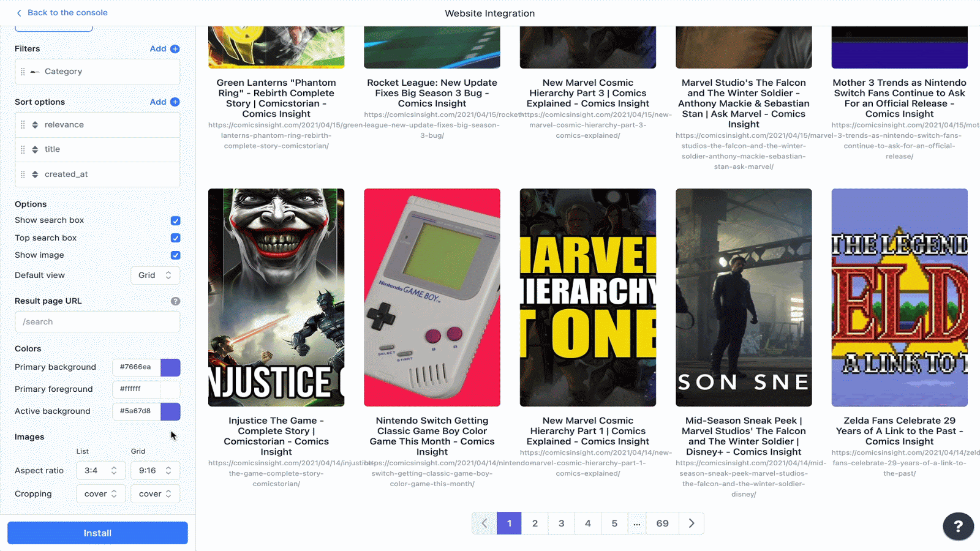Click the drag handle for title sort option
Viewport: 980px width, 551px height.
pyautogui.click(x=23, y=149)
